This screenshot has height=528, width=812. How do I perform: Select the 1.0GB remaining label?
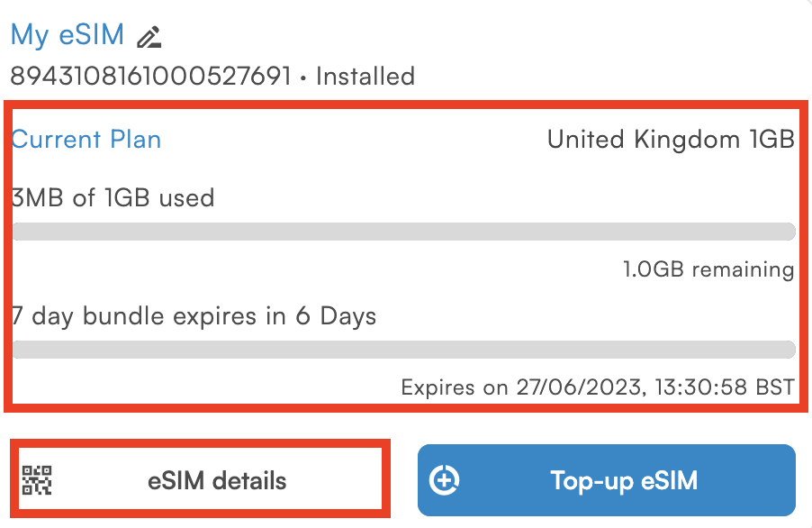(708, 269)
